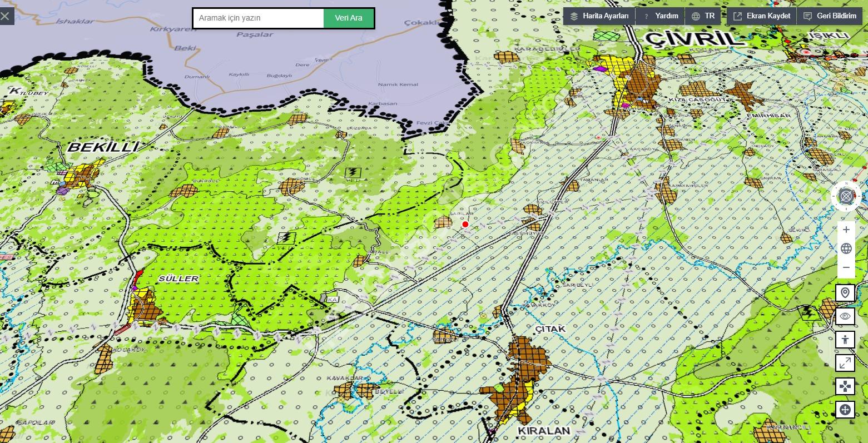Click the red point marker on map
Image resolution: width=868 pixels, height=443 pixels.
tap(465, 225)
